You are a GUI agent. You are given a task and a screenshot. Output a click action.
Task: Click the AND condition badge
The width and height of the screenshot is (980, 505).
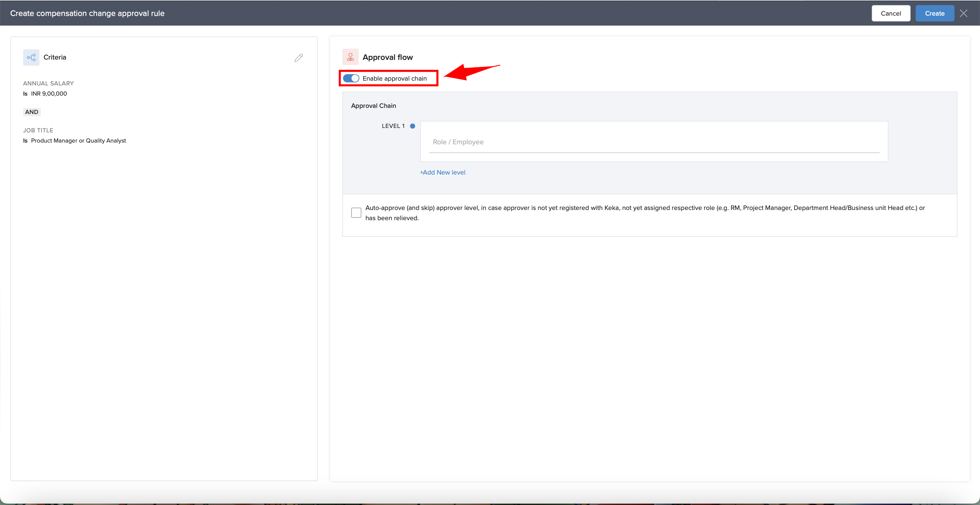click(32, 112)
